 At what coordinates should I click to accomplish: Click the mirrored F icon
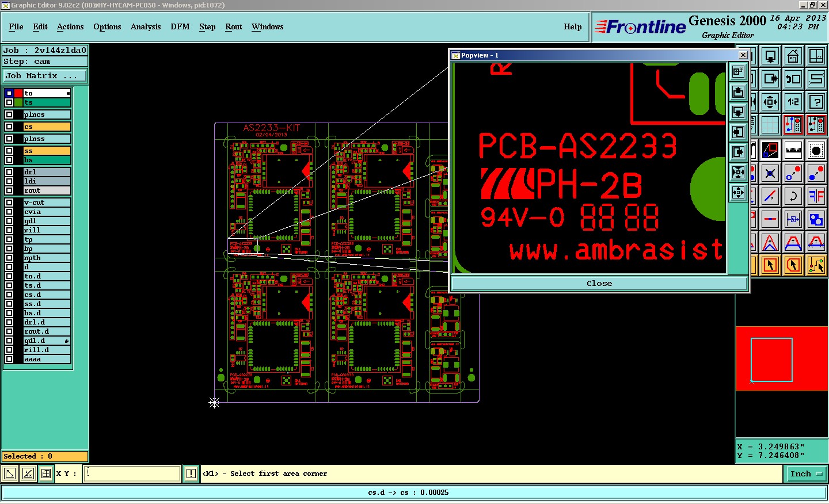pos(816,196)
